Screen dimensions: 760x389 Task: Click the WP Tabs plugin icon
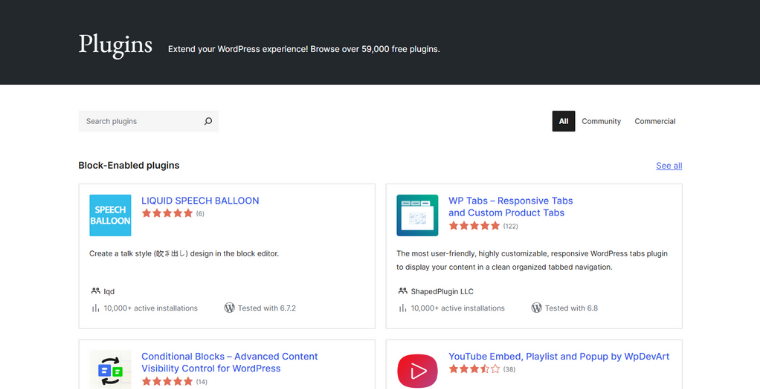click(x=417, y=215)
